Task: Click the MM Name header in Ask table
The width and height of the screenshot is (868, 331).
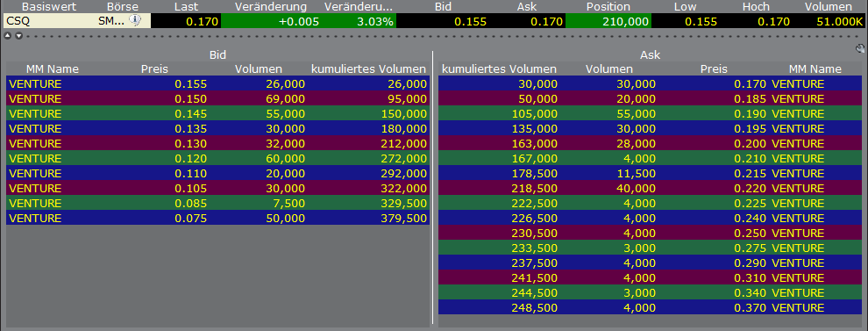Action: [x=815, y=69]
